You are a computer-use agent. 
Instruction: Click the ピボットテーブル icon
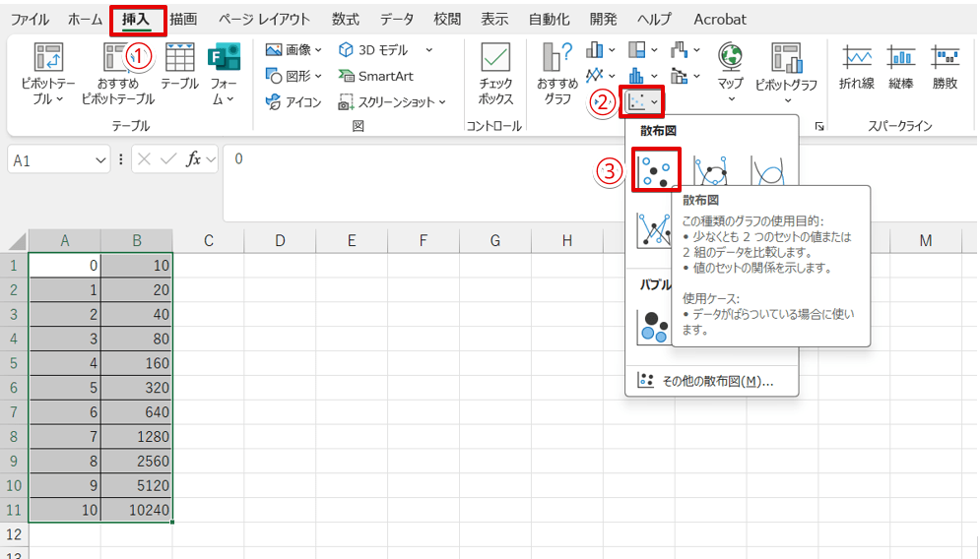[x=46, y=75]
